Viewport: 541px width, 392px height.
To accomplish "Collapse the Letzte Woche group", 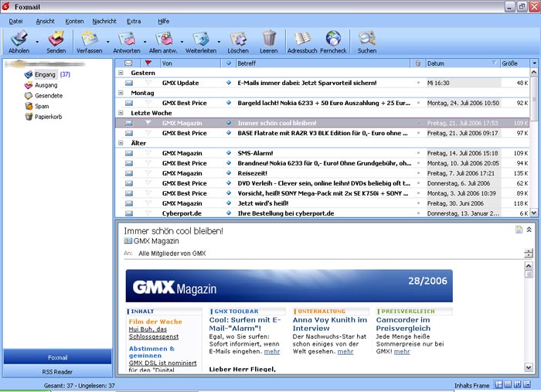I will (x=121, y=113).
